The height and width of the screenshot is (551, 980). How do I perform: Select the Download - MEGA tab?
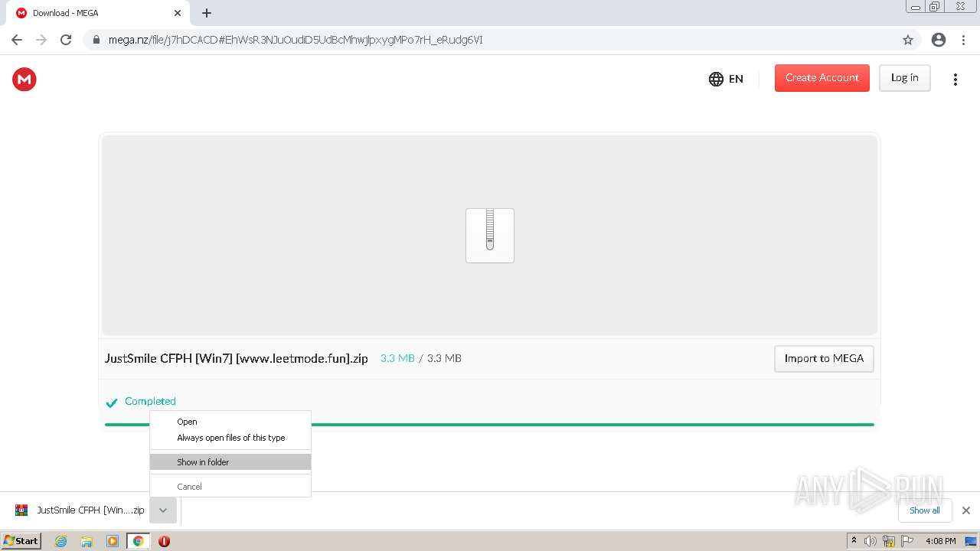(98, 13)
